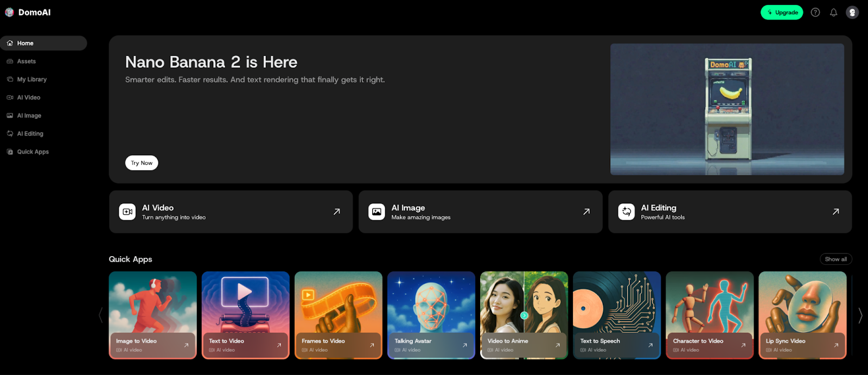Select AI Editing in the sidebar
Viewport: 868px width, 375px height.
(x=43, y=134)
